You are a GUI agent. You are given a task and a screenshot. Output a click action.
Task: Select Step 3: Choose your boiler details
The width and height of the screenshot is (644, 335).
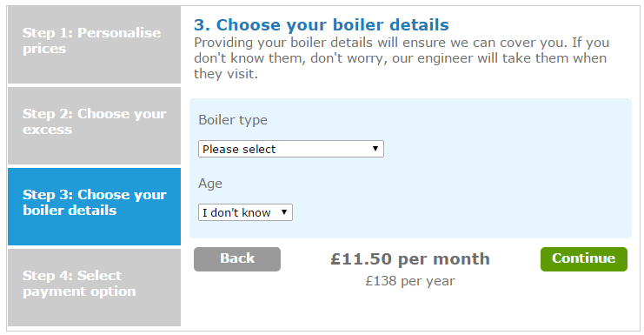(x=94, y=206)
